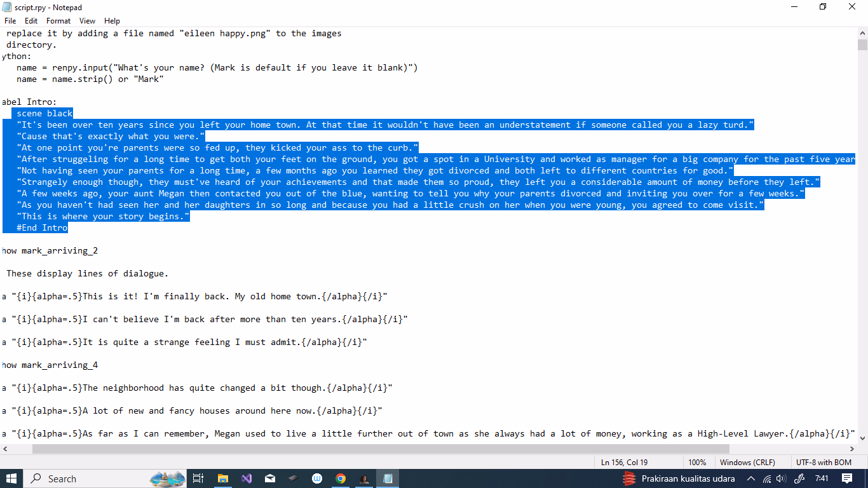Expand the hidden system tray icons
Screen dimensions: 868x488
751,478
